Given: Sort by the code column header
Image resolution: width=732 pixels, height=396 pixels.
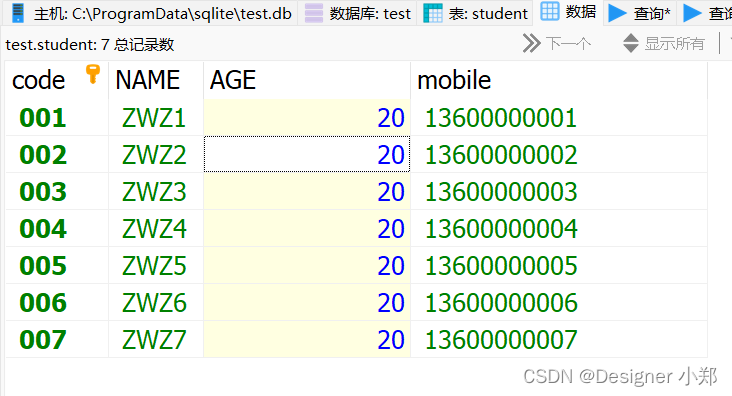Looking at the screenshot, I should tap(57, 80).
